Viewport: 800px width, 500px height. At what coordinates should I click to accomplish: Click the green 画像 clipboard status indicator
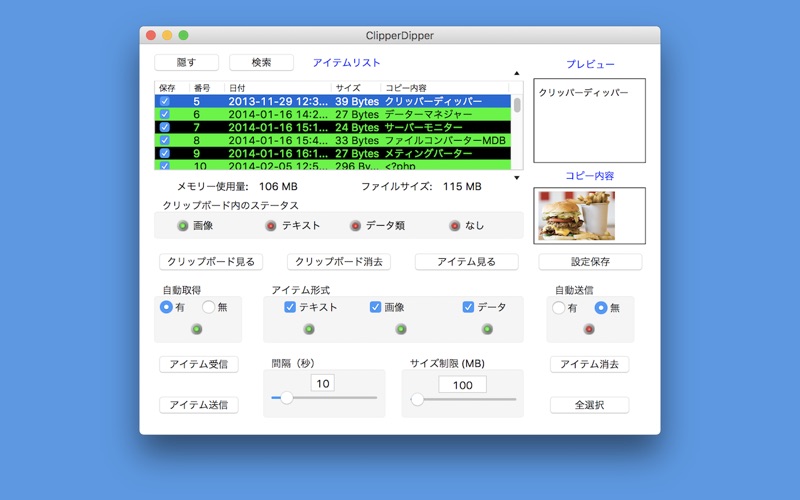click(183, 226)
